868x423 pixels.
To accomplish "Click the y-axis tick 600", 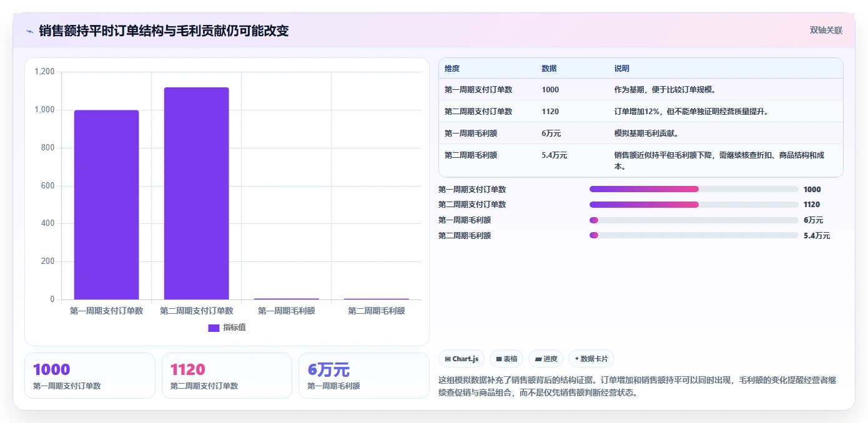I will (x=48, y=186).
